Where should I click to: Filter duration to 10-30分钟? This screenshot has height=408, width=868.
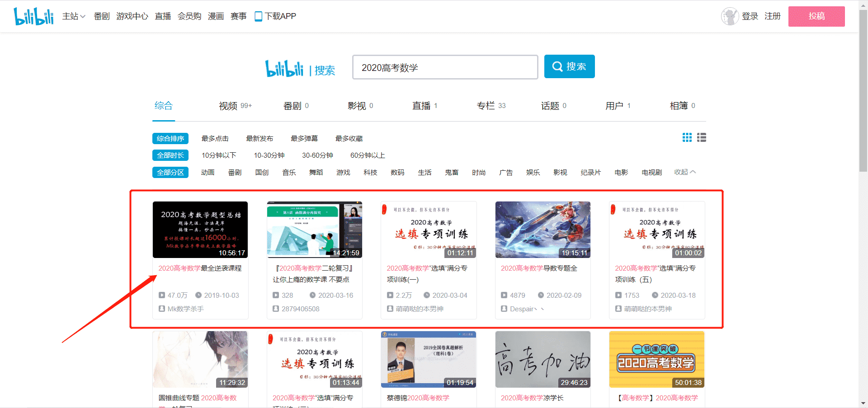(x=269, y=155)
